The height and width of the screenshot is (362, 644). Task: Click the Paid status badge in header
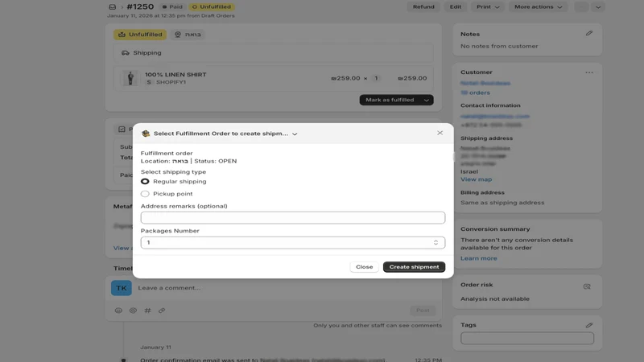pos(172,6)
